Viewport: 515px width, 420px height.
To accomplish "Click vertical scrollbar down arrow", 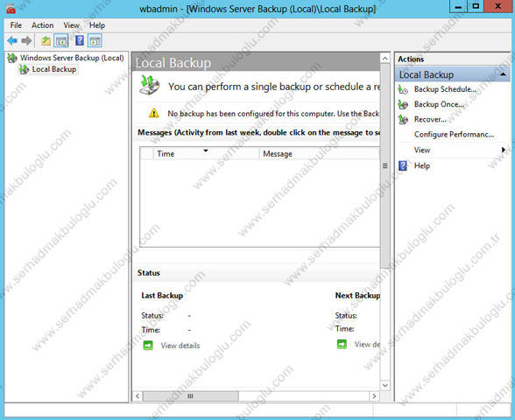I will (x=385, y=385).
